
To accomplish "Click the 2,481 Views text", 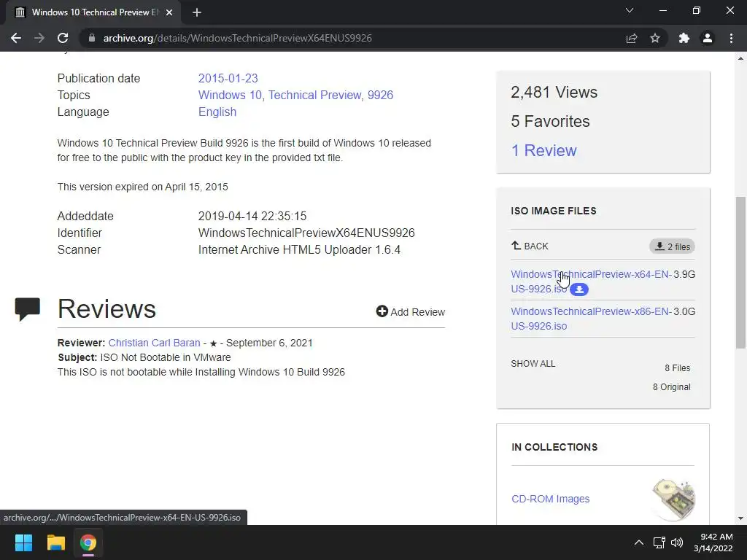I will point(554,92).
